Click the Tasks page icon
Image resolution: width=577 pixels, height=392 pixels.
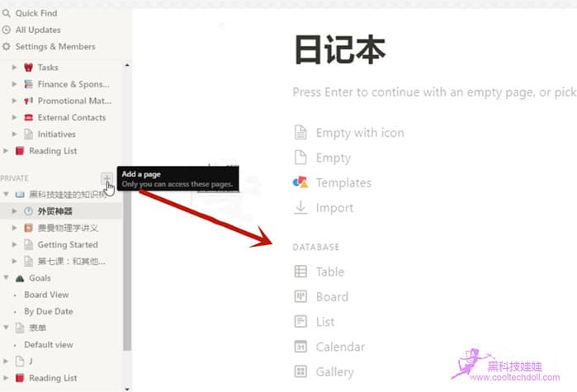[28, 68]
